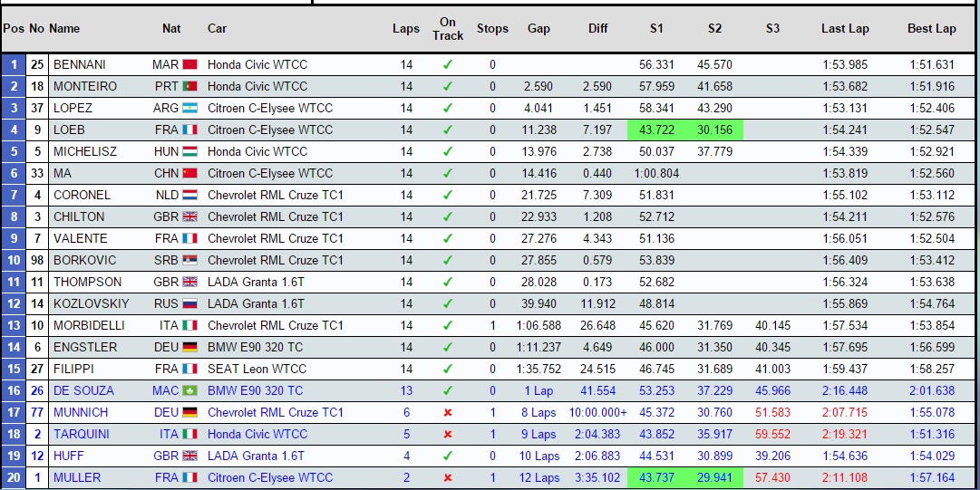Screen dimensions: 980x490
Task: Click the Last Lap column header
Action: 845,29
